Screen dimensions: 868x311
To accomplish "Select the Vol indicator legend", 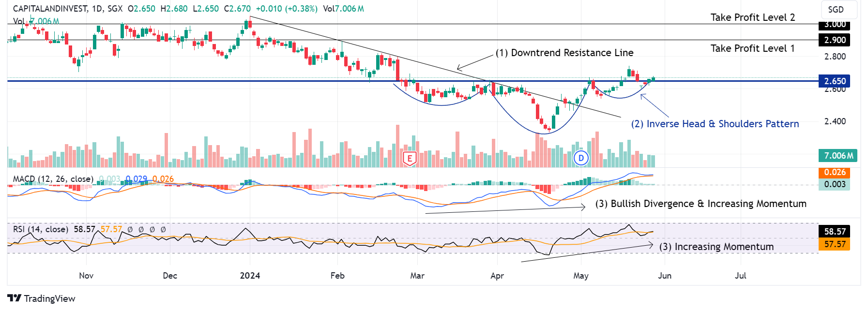I will click(19, 21).
